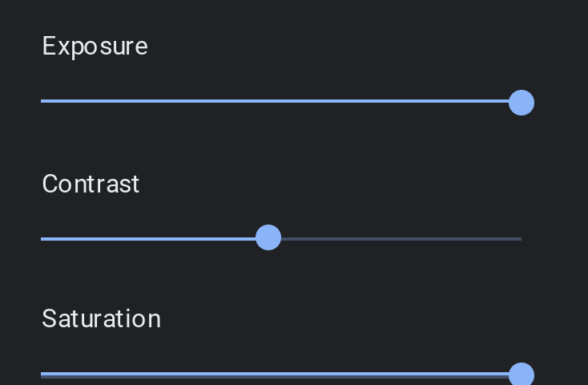Viewport: 588px width, 385px height.
Task: Click the Contrast label text
Action: coord(91,184)
